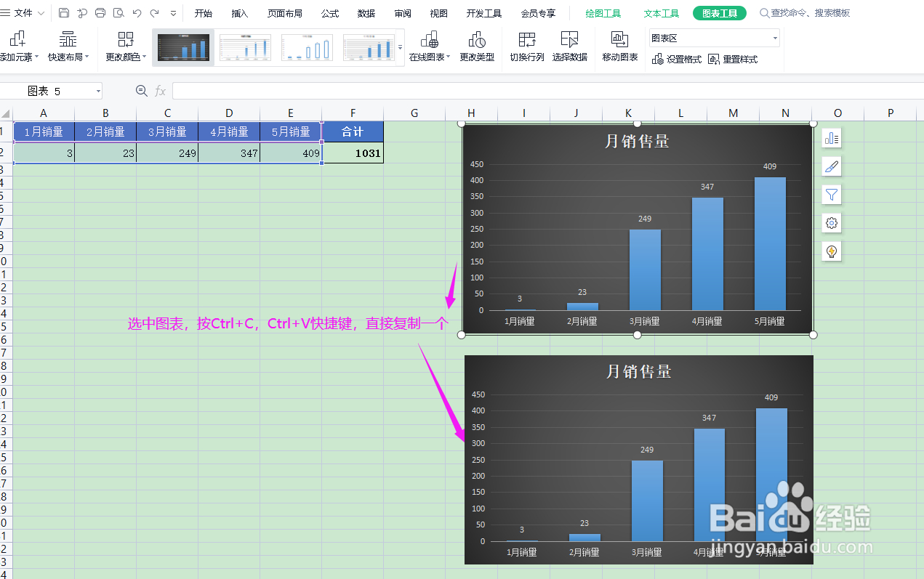This screenshot has height=579, width=924.
Task: Select column P header
Action: 891,113
